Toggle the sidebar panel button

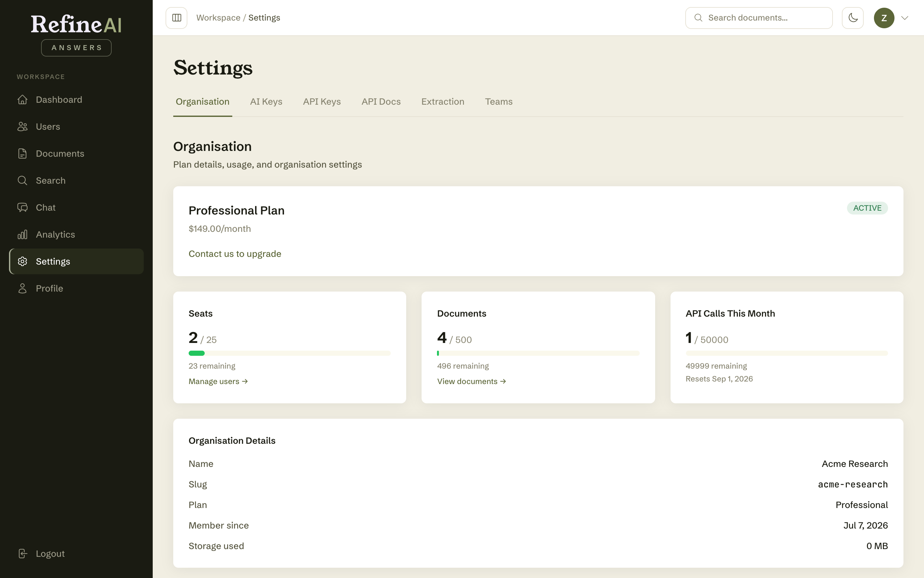pyautogui.click(x=176, y=18)
